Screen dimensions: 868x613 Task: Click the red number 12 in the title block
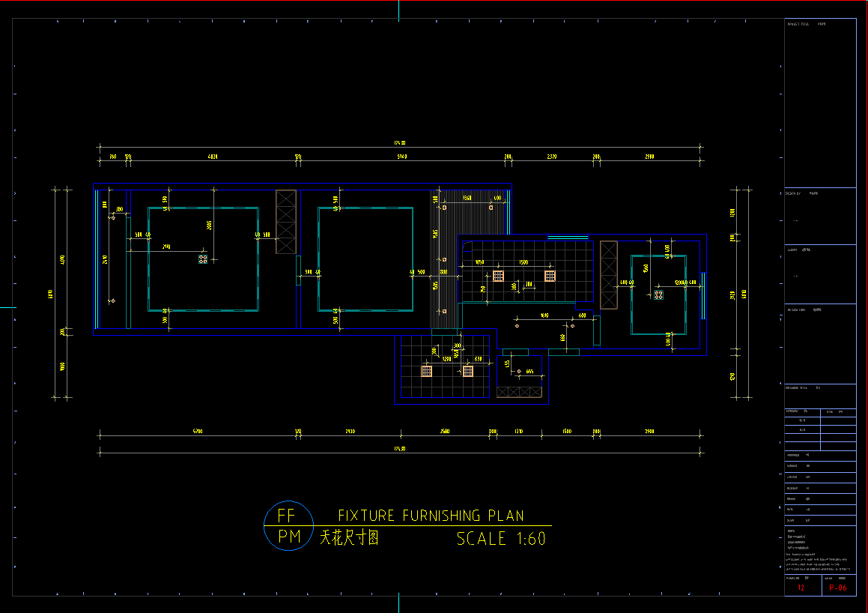pyautogui.click(x=801, y=588)
